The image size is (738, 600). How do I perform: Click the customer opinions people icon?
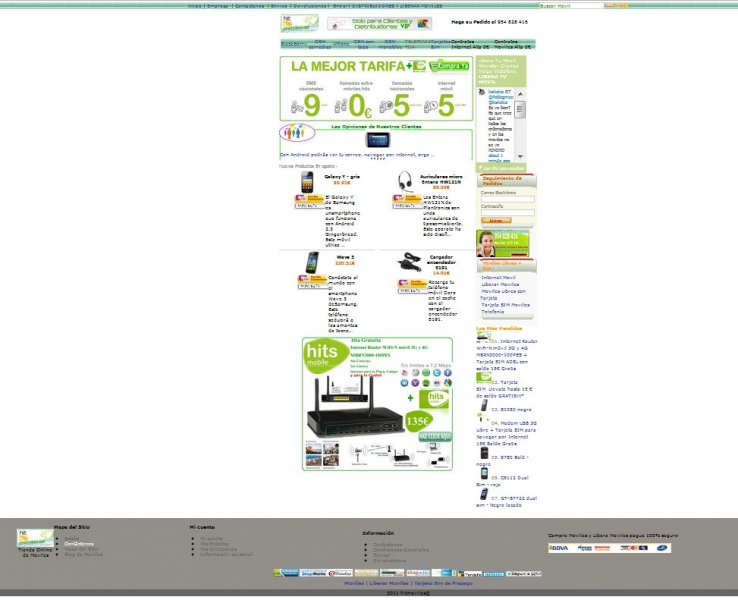297,133
